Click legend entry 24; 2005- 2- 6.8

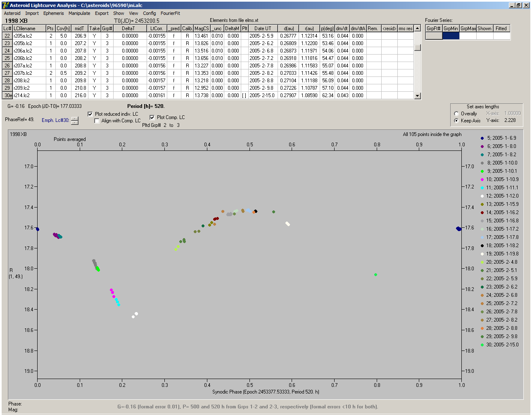[499, 295]
